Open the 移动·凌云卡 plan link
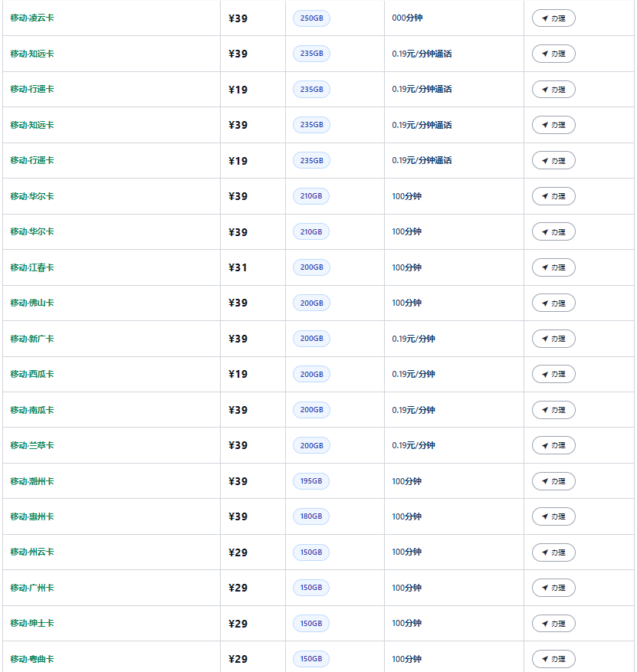The image size is (637, 672). pyautogui.click(x=32, y=18)
